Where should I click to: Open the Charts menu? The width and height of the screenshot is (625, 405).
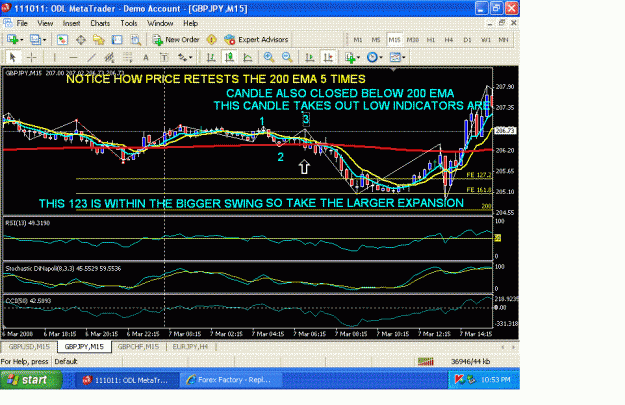pyautogui.click(x=100, y=23)
